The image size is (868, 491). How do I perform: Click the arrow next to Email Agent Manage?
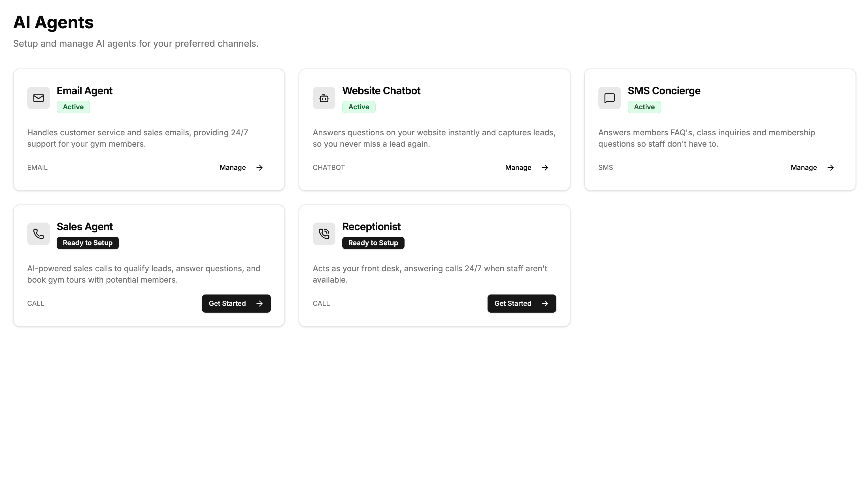coord(259,168)
